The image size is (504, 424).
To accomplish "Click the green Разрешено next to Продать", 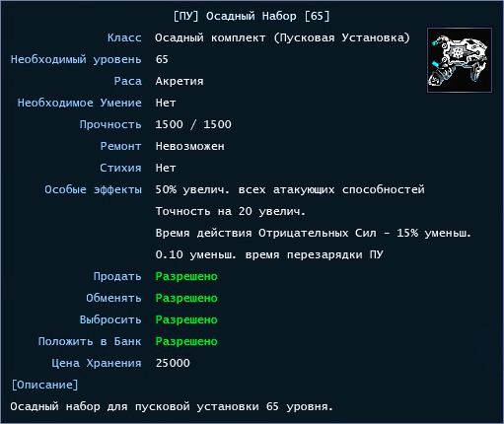I will click(x=186, y=276).
